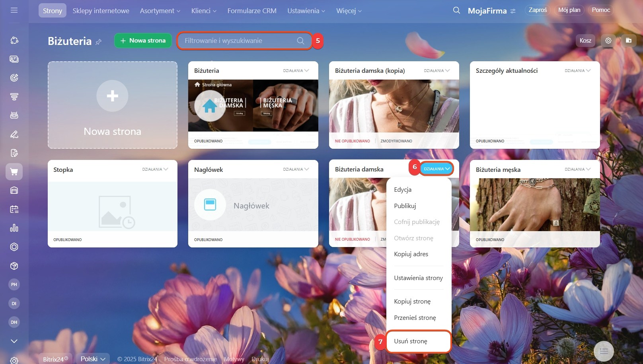Expand the sidebar's downward chevron
The image size is (643, 364).
click(14, 341)
